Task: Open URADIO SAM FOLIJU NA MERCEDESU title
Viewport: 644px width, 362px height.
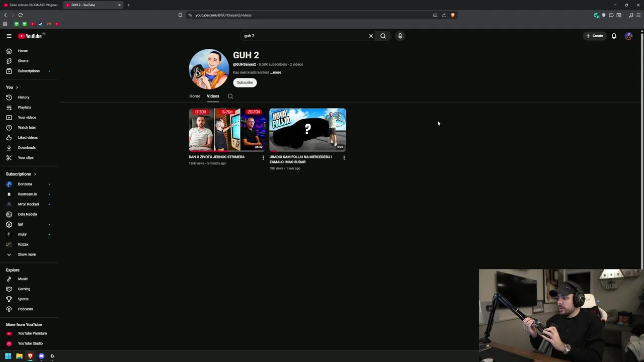Action: 300,159
